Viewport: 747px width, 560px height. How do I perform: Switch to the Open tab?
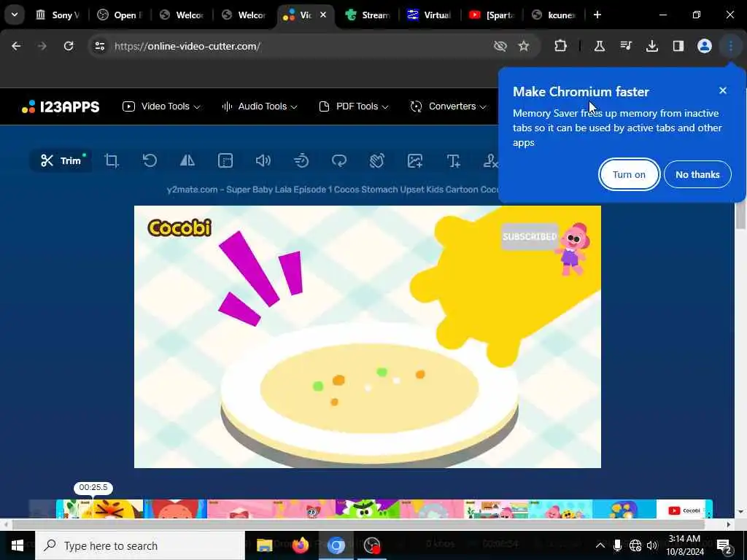(x=120, y=15)
